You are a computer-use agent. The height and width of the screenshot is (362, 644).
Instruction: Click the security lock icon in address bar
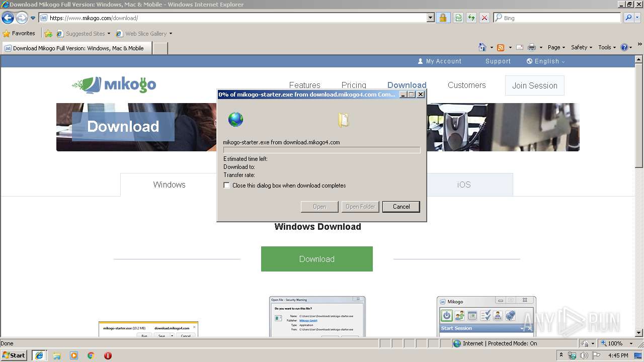coord(443,18)
